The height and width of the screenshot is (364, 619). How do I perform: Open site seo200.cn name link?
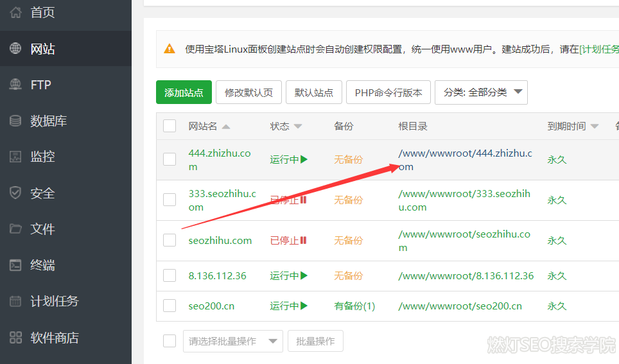[x=211, y=306]
